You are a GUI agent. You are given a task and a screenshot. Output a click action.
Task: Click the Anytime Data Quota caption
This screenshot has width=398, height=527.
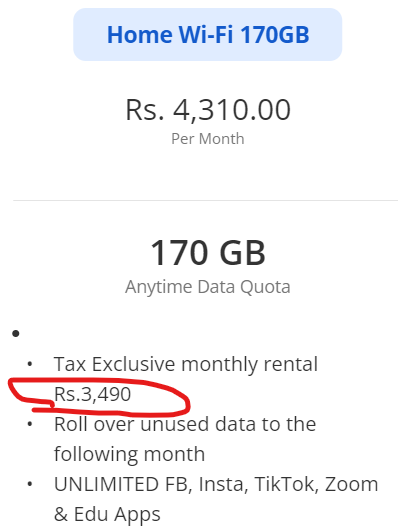pos(208,287)
